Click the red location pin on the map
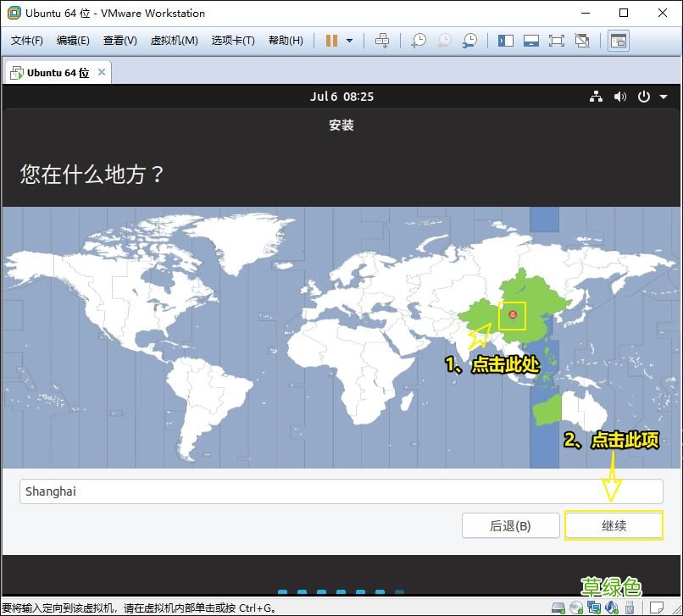The height and width of the screenshot is (616, 683). 513,315
